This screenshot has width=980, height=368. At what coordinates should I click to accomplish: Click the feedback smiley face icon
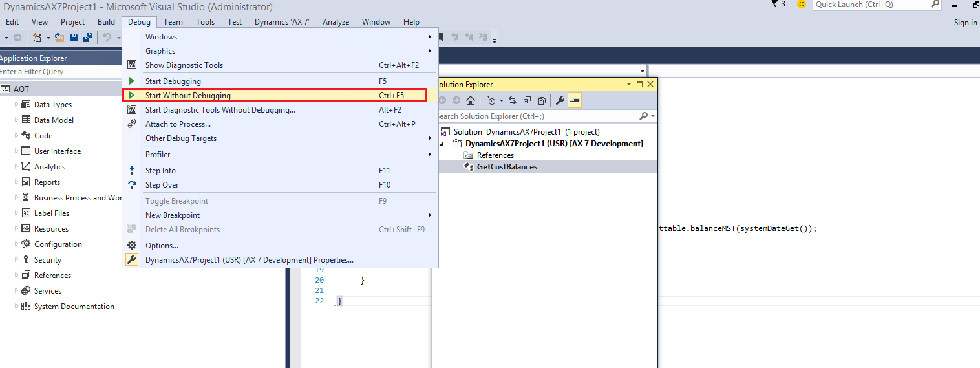[802, 5]
